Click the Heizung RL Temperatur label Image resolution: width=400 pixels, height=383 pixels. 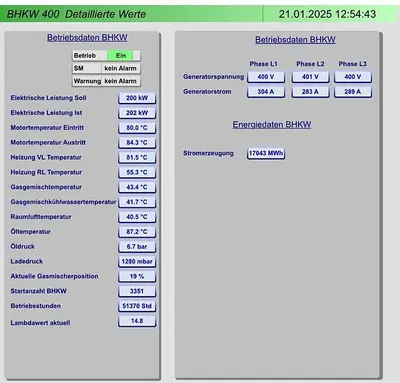tap(46, 172)
